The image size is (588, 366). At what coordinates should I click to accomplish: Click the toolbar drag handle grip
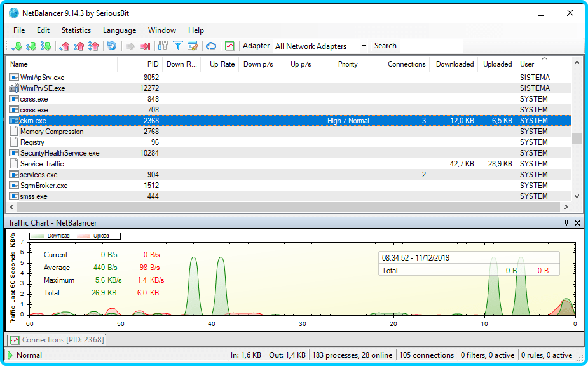tap(6, 46)
